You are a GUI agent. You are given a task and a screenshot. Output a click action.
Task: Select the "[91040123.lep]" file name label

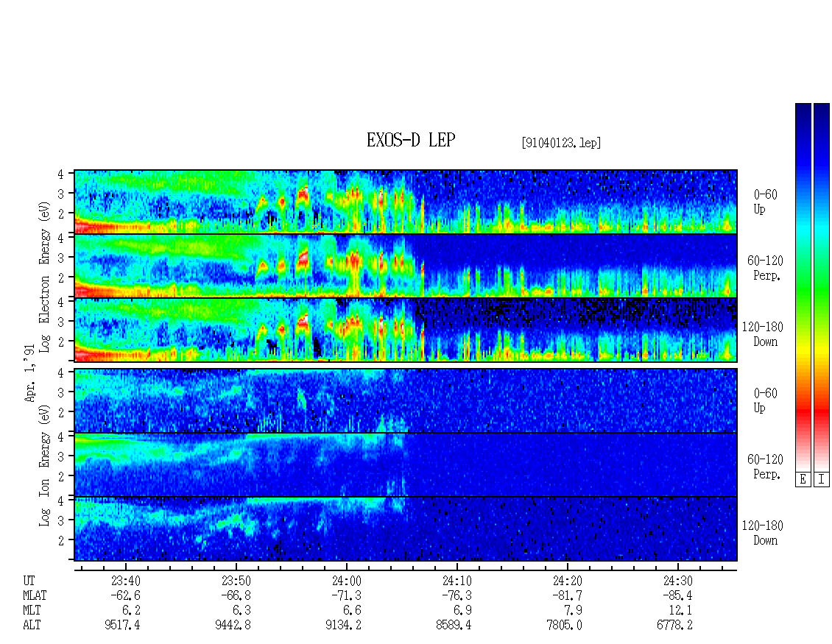tap(561, 142)
